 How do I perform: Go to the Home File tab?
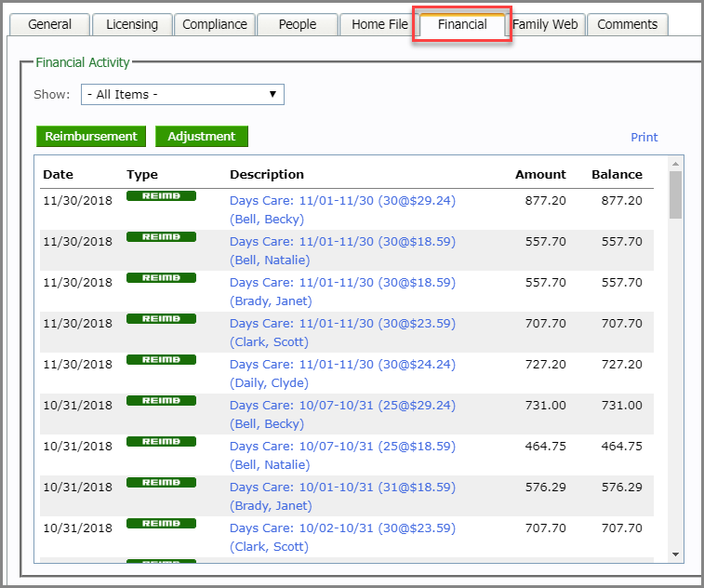tap(379, 24)
